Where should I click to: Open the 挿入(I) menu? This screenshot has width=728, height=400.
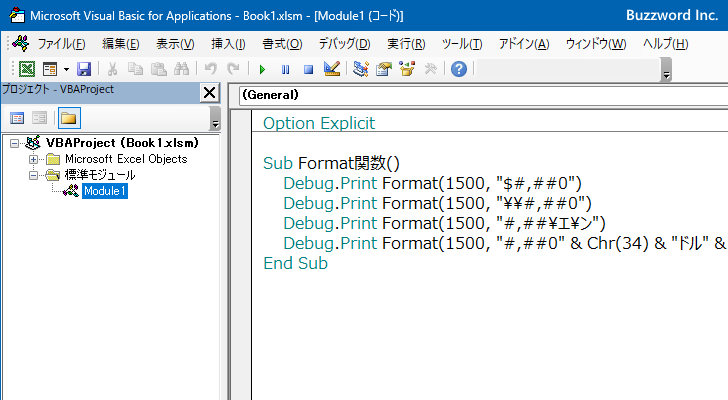coord(228,44)
